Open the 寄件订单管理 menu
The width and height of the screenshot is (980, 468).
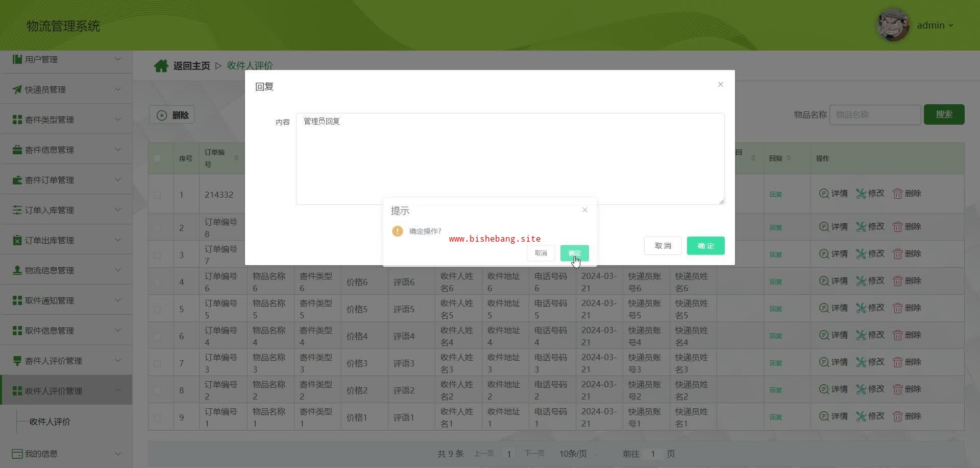[66, 180]
